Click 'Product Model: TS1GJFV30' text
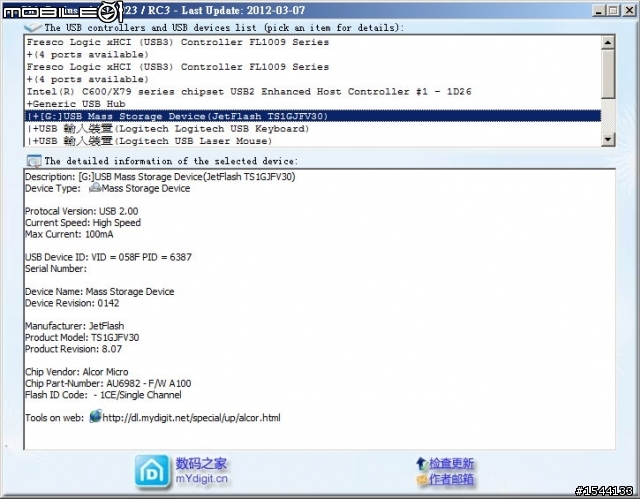This screenshot has width=640, height=499. 82,337
